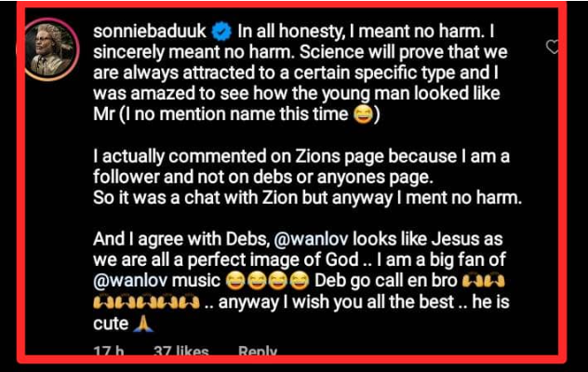Click the "So it was a chat with Zion" line
Image resolution: width=588 pixels, height=372 pixels.
point(308,197)
